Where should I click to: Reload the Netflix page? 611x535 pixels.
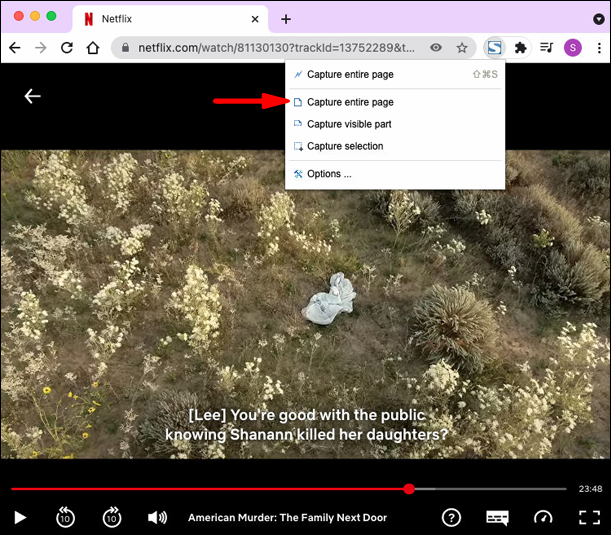pyautogui.click(x=67, y=48)
